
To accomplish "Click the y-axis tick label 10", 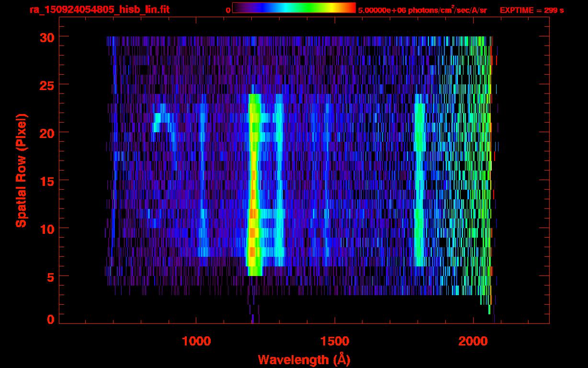I will pos(47,228).
